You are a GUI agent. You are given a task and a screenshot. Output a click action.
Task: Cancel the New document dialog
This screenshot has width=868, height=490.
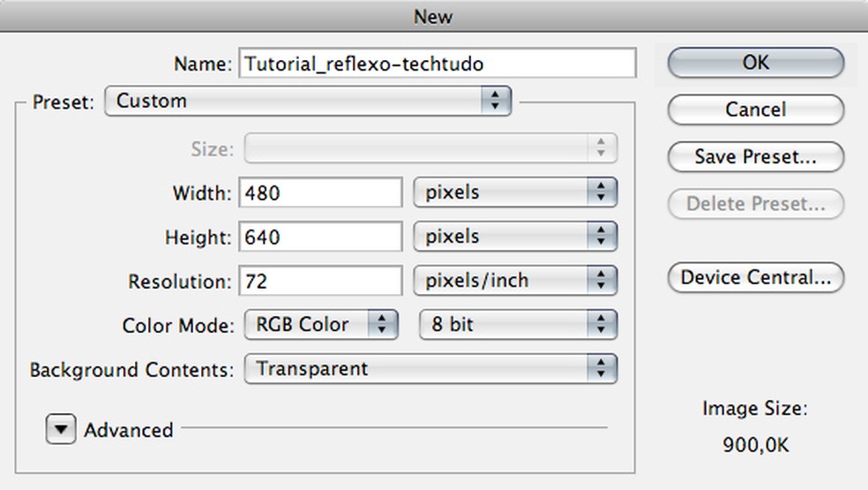pos(755,109)
